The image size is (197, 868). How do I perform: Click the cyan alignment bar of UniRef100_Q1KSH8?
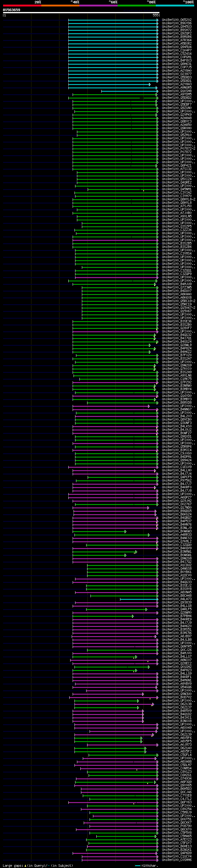(x=130, y=91)
